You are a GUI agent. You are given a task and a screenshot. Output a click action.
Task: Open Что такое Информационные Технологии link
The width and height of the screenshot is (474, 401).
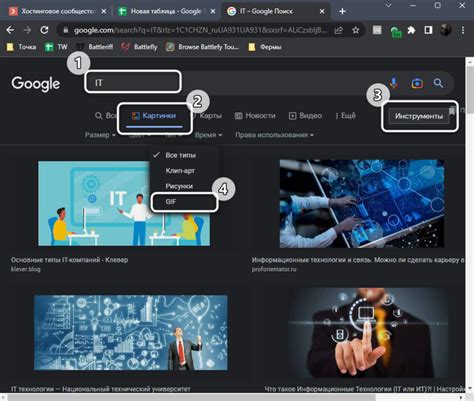(x=365, y=389)
